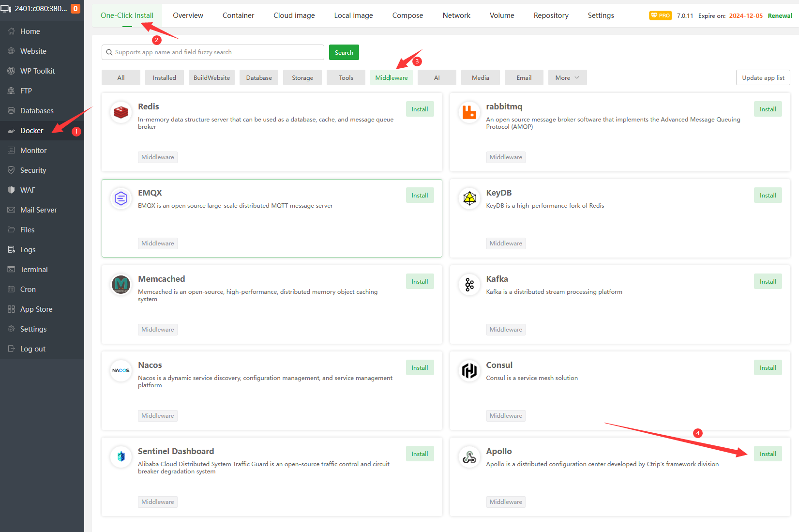The width and height of the screenshot is (799, 532).
Task: Filter apps by the Email category
Action: pyautogui.click(x=524, y=78)
